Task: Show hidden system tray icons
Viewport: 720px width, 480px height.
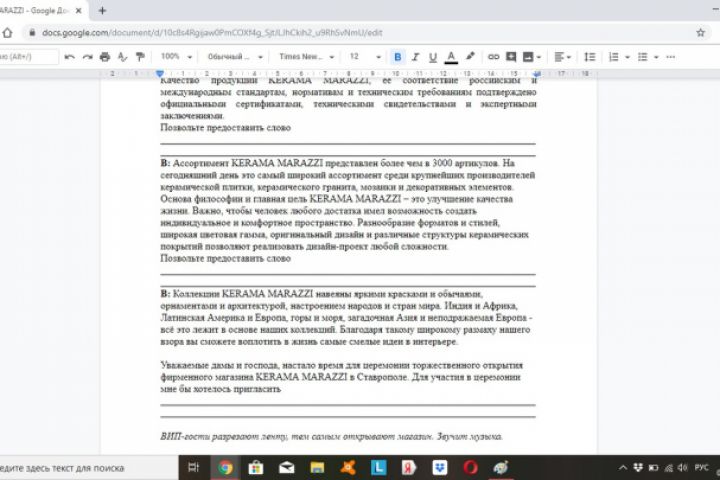Action: 623,468
